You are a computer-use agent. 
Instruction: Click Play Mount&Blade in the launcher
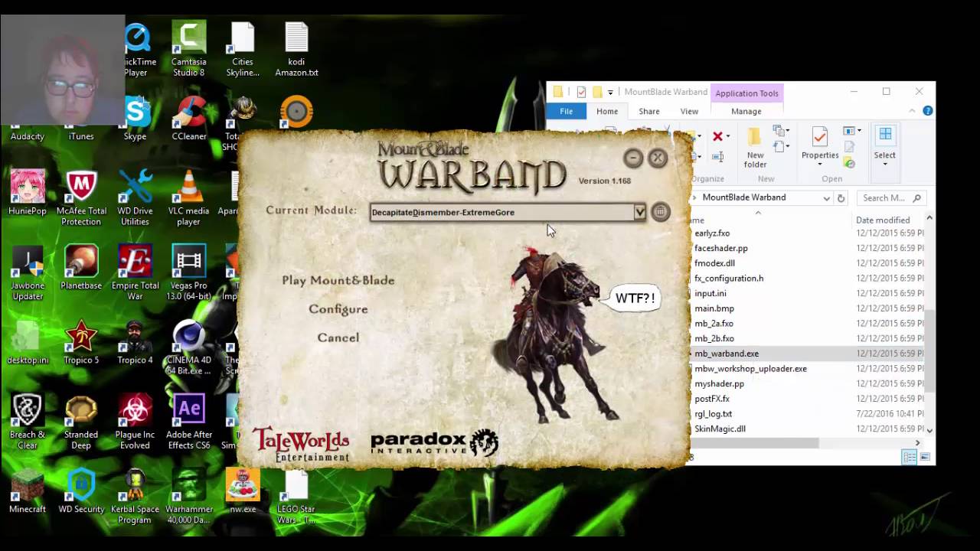pos(338,280)
